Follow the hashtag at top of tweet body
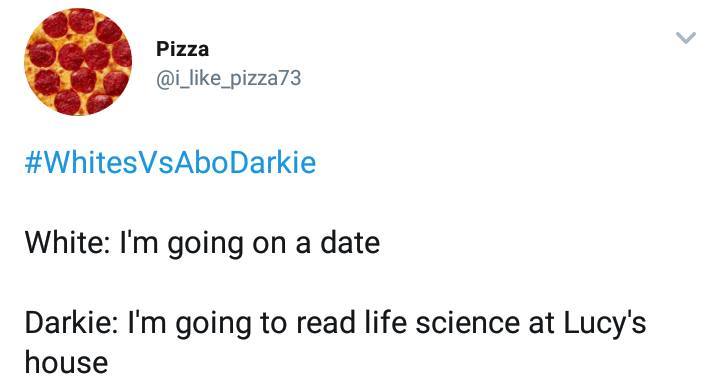Screen dimensions: 720x382 coord(170,163)
